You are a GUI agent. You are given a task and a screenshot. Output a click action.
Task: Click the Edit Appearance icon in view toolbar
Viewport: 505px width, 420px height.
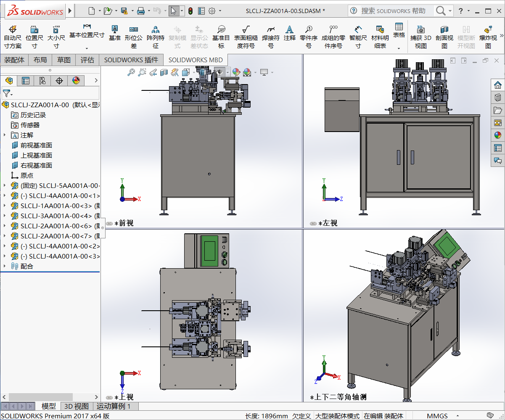[x=236, y=72]
